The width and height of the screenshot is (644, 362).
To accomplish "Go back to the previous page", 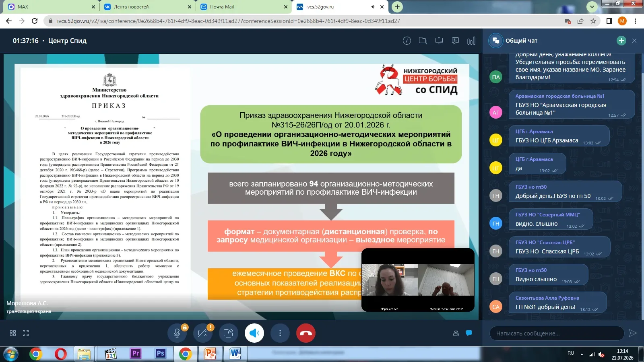I will pyautogui.click(x=9, y=21).
